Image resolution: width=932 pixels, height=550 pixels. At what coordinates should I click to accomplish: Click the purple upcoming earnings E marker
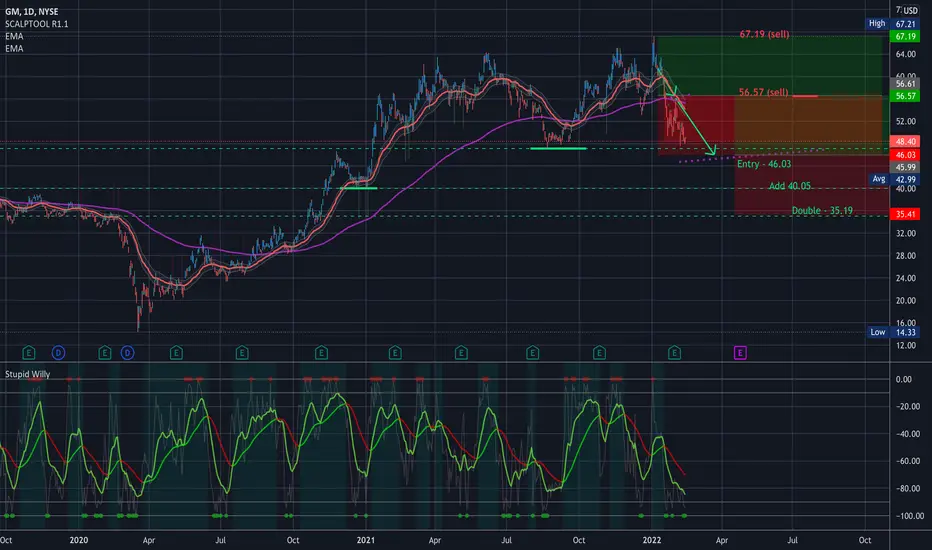pyautogui.click(x=740, y=353)
